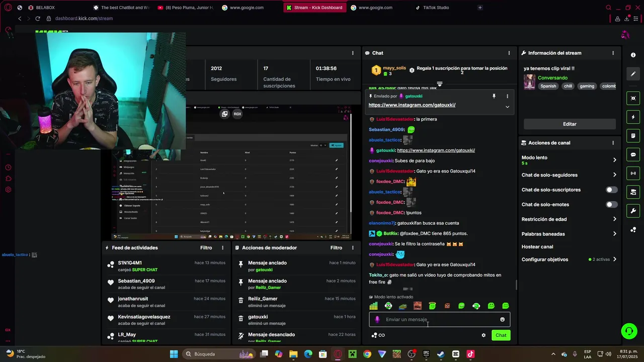Click Reiliz_Gamer eliminó un mensaje entry
This screenshot has width=644, height=362.
tap(297, 302)
